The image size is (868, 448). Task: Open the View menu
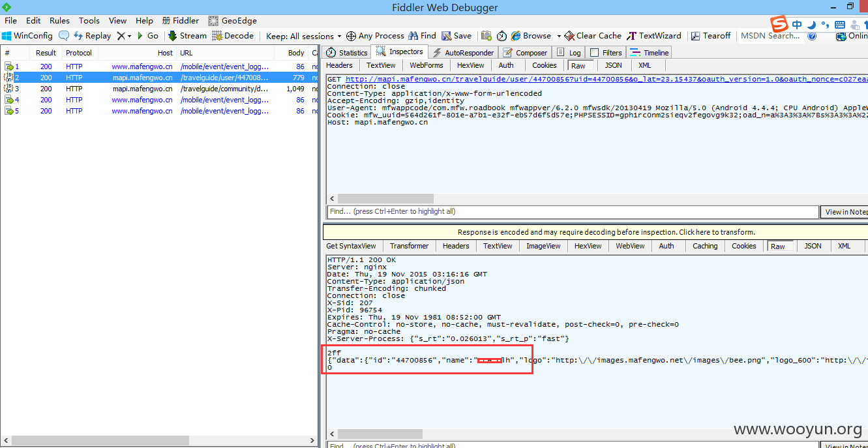coord(118,20)
